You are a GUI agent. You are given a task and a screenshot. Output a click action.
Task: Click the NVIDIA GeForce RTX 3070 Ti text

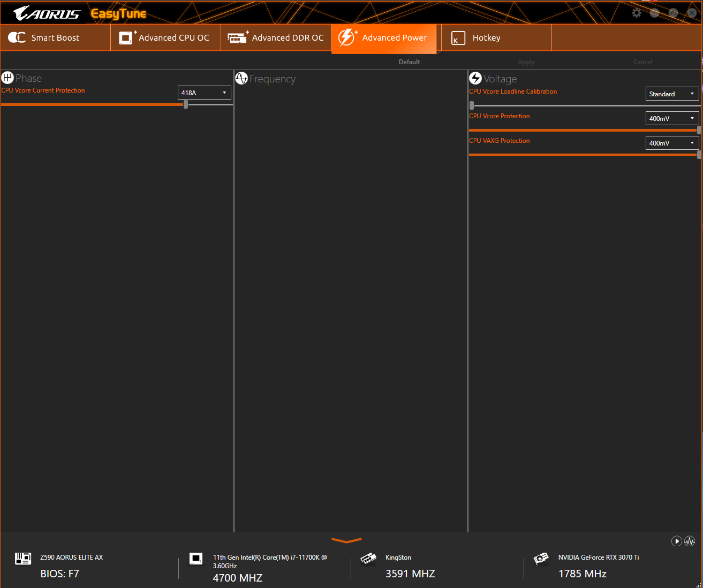599,558
